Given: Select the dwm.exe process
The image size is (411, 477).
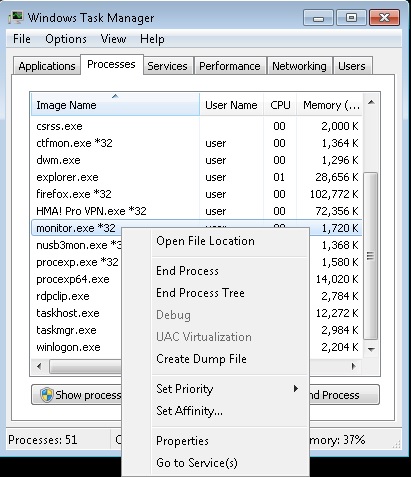Looking at the screenshot, I should pos(197,160).
